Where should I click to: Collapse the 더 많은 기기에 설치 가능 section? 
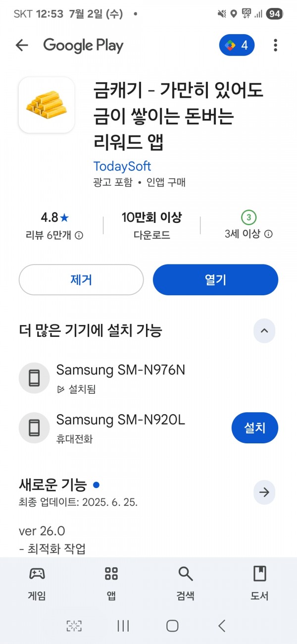[x=264, y=331]
